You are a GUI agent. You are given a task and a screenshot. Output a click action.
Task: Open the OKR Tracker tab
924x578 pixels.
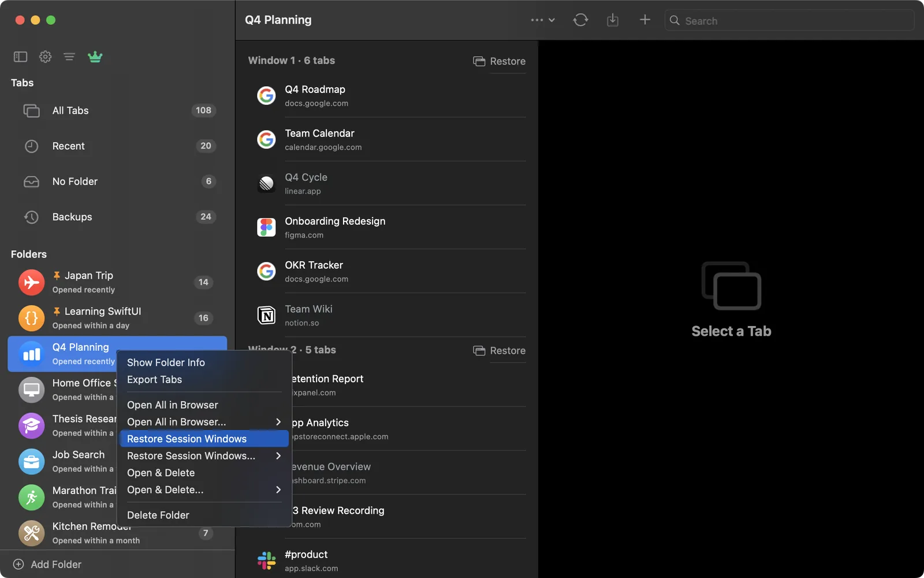388,271
